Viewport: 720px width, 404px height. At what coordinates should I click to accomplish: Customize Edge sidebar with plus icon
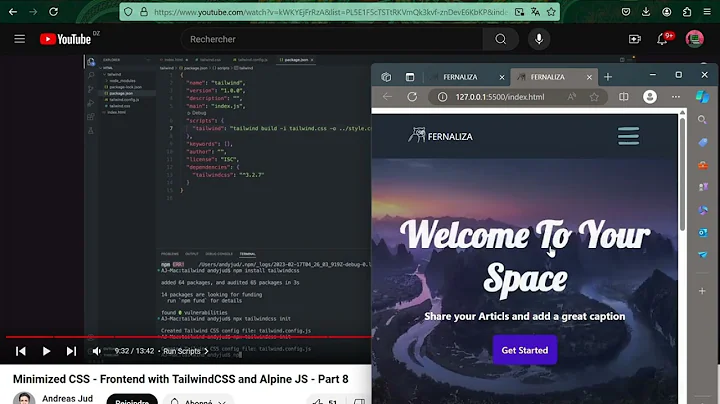pyautogui.click(x=702, y=291)
